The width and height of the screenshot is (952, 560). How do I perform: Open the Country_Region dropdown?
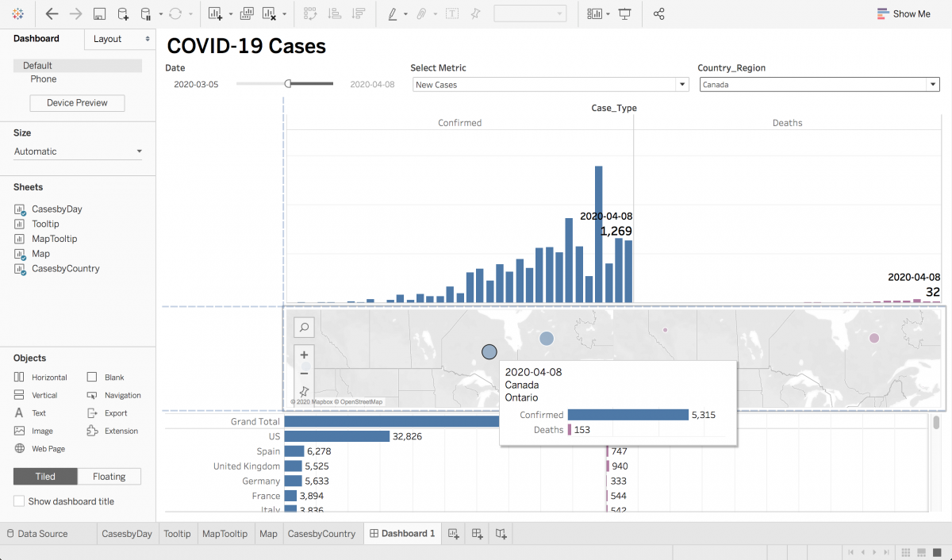933,84
